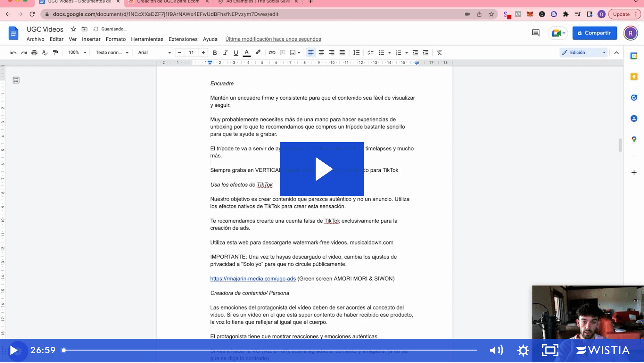Open line and paragraph spacing
The width and height of the screenshot is (644, 363).
tap(356, 53)
